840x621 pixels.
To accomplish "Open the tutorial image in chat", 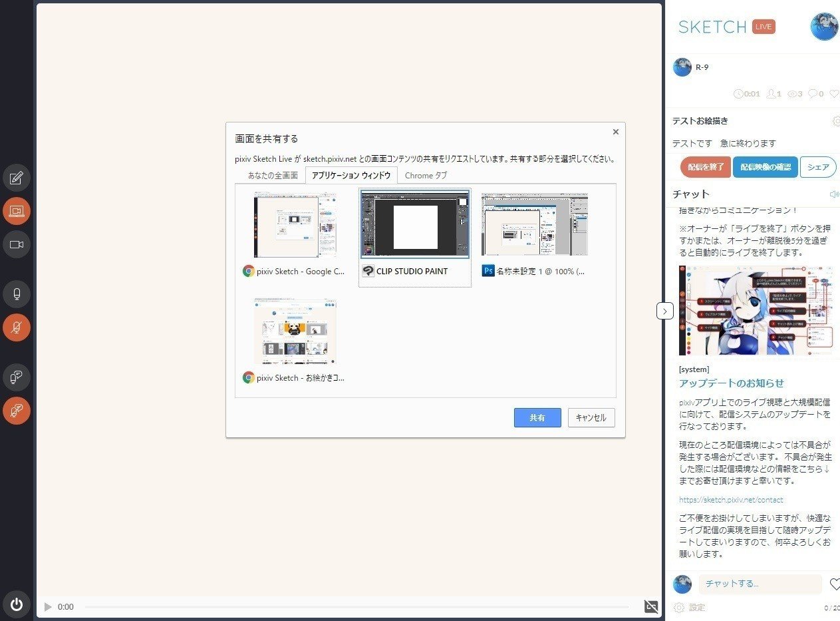I will click(756, 310).
